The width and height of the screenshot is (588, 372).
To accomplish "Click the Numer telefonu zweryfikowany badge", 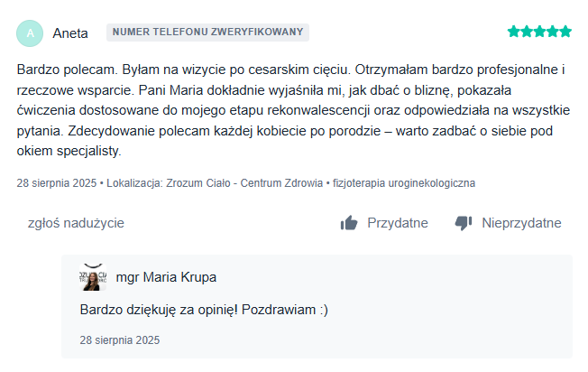I will 207,33.
